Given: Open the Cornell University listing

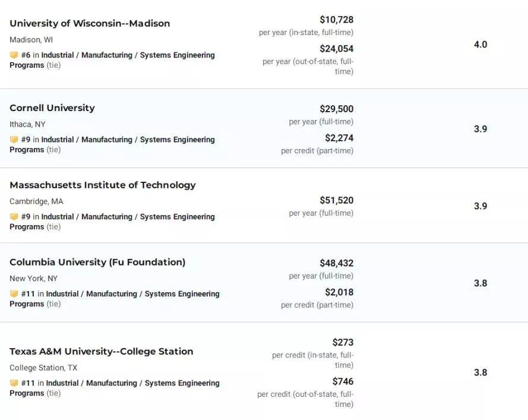Looking at the screenshot, I should click(52, 108).
